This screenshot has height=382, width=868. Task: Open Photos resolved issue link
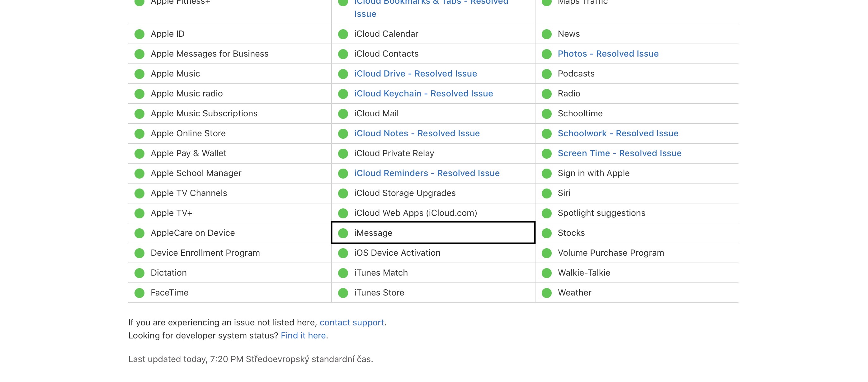coord(608,54)
